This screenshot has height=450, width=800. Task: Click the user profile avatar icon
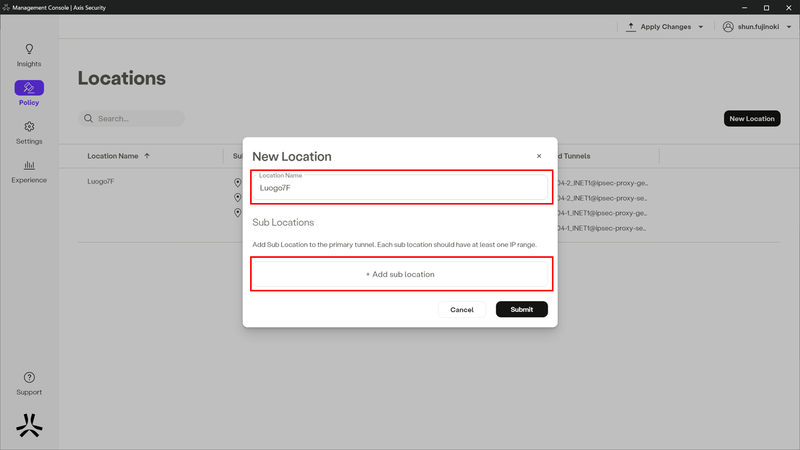(728, 27)
